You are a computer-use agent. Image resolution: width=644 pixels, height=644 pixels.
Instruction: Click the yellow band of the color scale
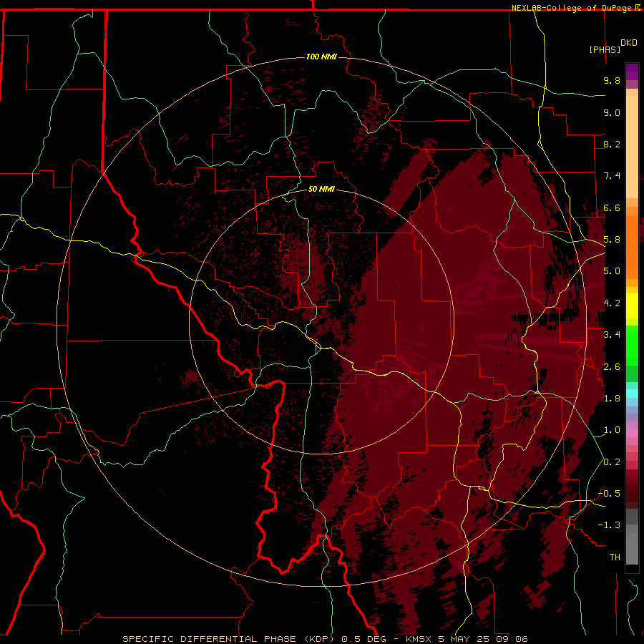coord(632,306)
